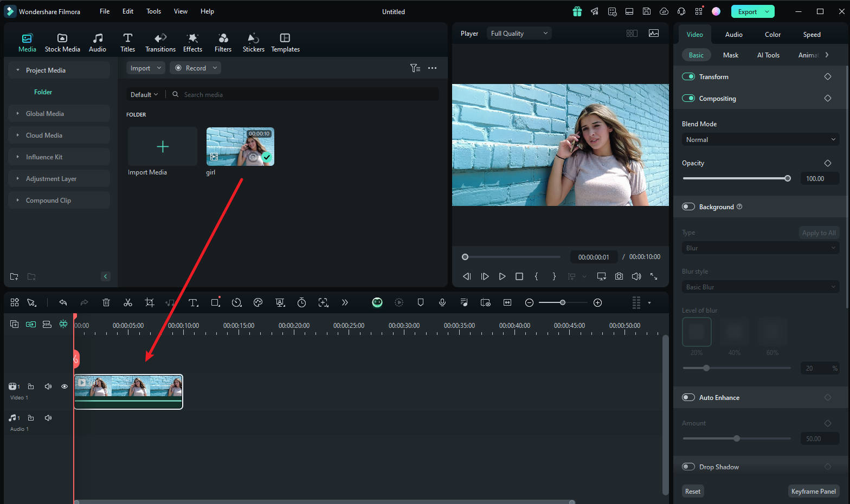Take a snapshot with camera icon

[x=619, y=276]
